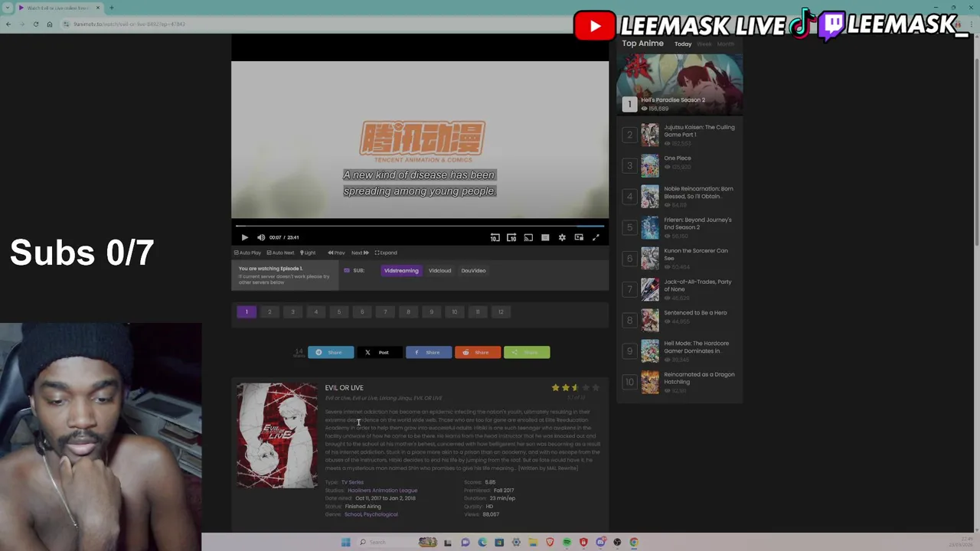Share on Telegram button

point(331,353)
